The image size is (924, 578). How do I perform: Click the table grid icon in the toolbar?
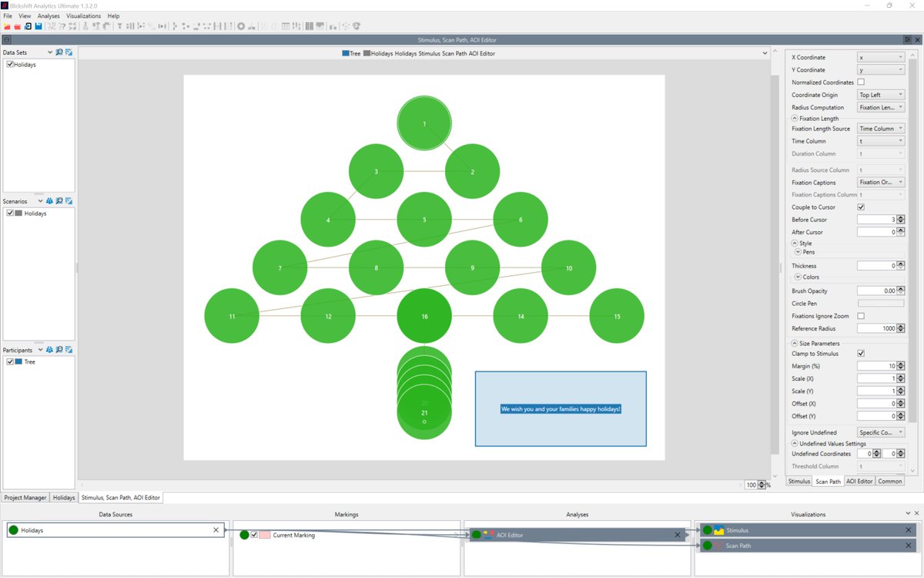coord(286,26)
